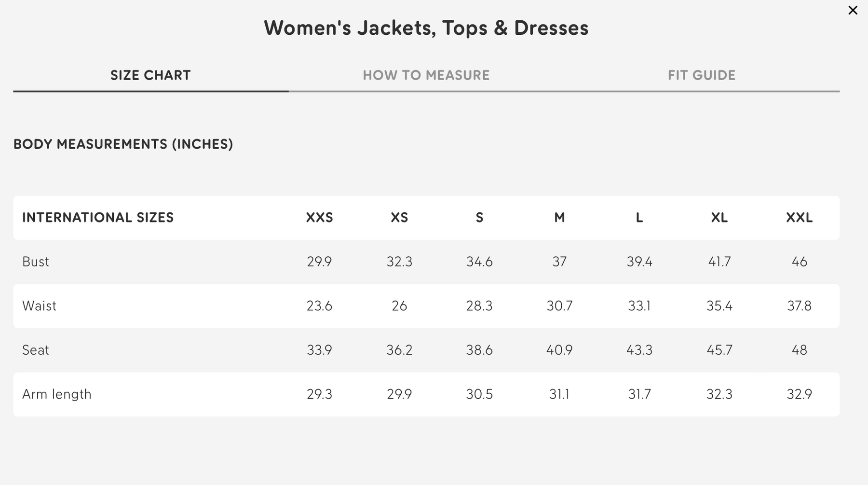Open the Fit Guide tab
Image resolution: width=868 pixels, height=485 pixels.
click(x=701, y=75)
